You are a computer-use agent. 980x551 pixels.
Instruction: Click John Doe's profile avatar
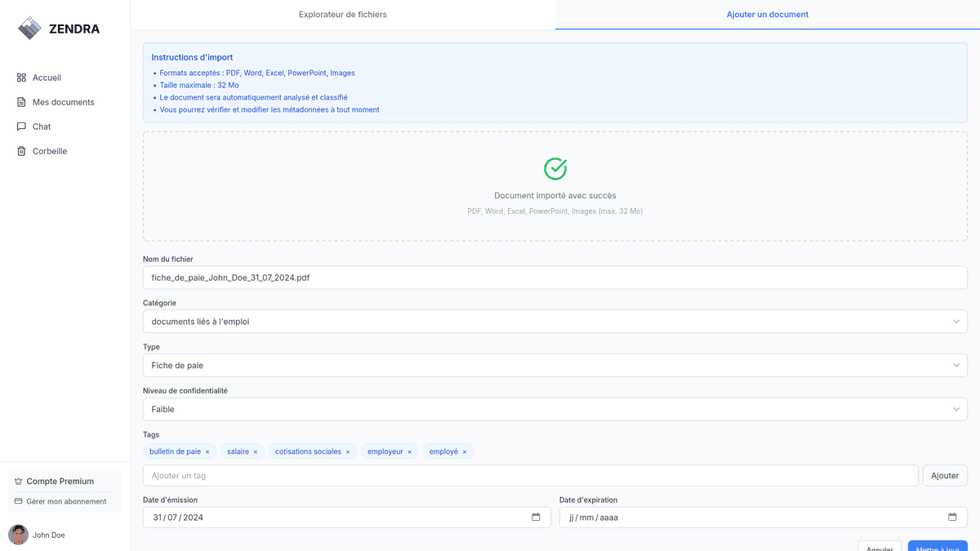[x=18, y=535]
